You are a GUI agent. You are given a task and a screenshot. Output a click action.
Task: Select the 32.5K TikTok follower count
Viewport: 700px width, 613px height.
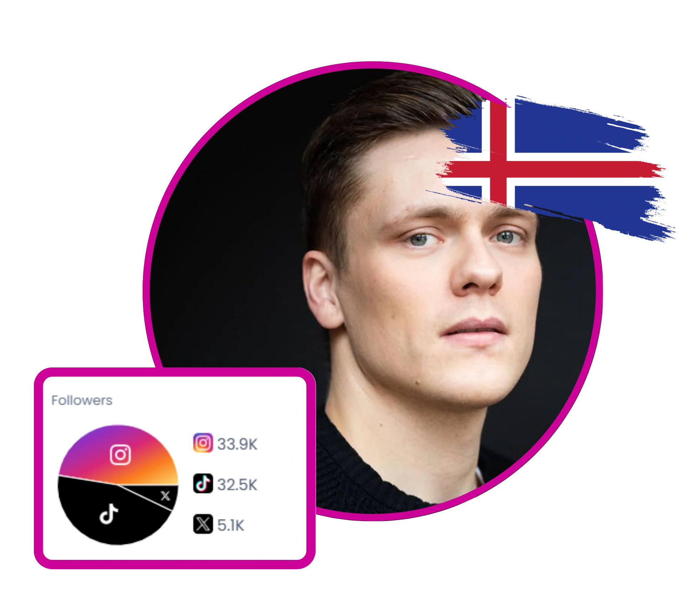point(237,484)
